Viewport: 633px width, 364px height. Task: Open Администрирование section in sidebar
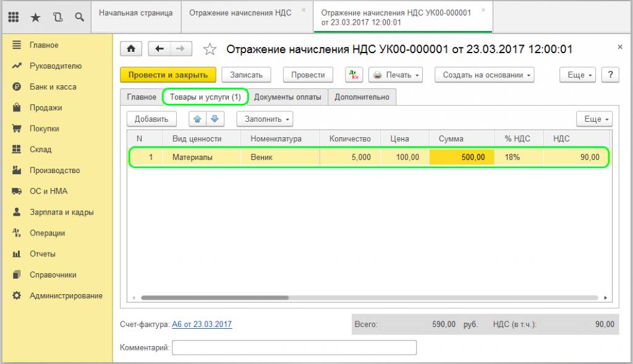pyautogui.click(x=66, y=296)
